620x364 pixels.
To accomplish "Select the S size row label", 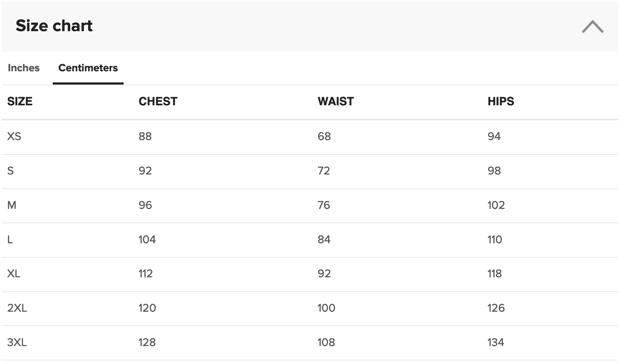I will (x=10, y=171).
